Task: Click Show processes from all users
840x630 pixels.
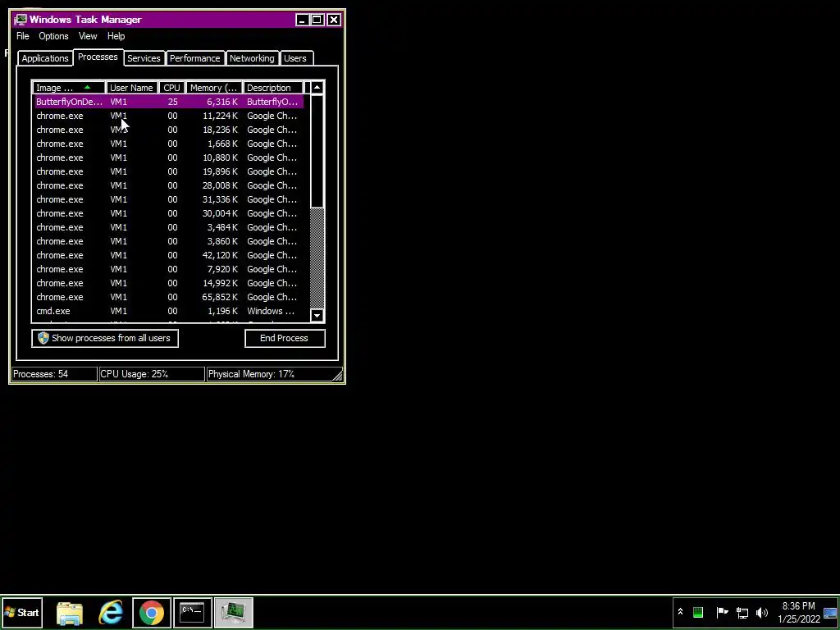Action: coord(105,338)
